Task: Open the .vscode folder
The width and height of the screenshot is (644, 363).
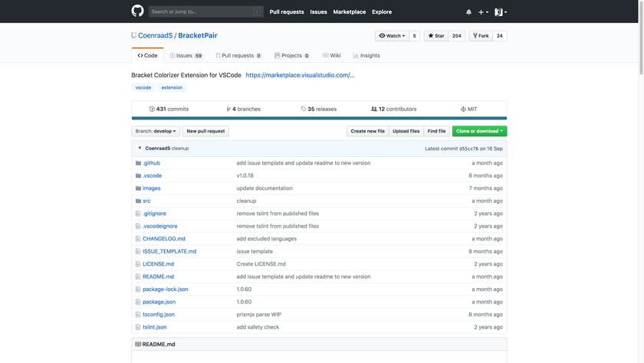Action: (152, 175)
